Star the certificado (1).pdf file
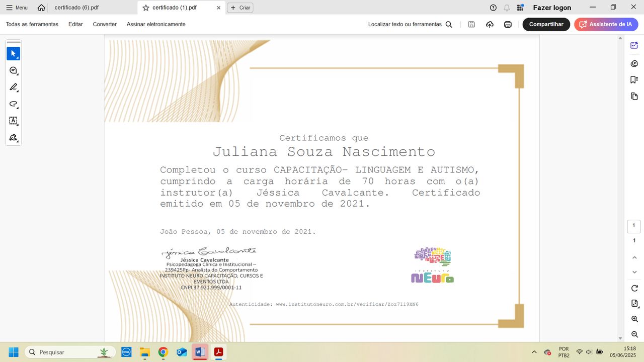644x362 pixels. (146, 8)
